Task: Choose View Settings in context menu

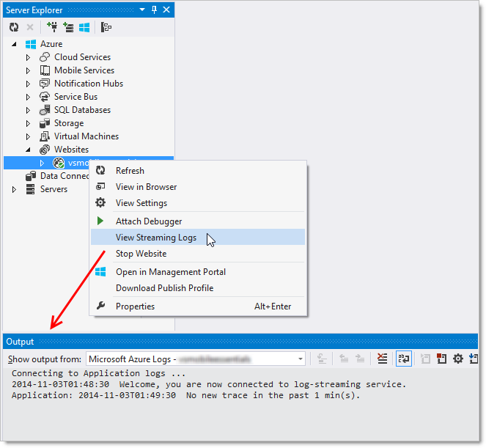Action: (198, 203)
